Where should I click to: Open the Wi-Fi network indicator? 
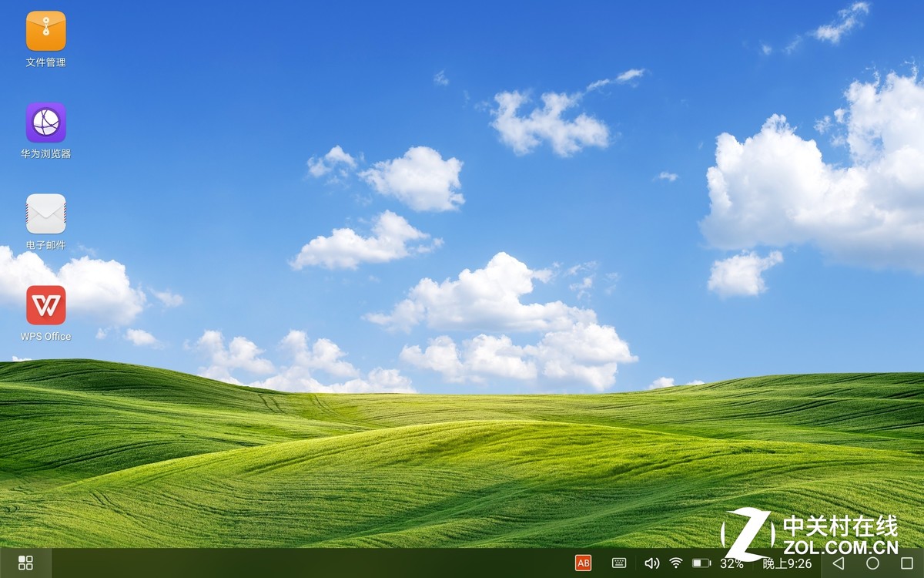676,563
